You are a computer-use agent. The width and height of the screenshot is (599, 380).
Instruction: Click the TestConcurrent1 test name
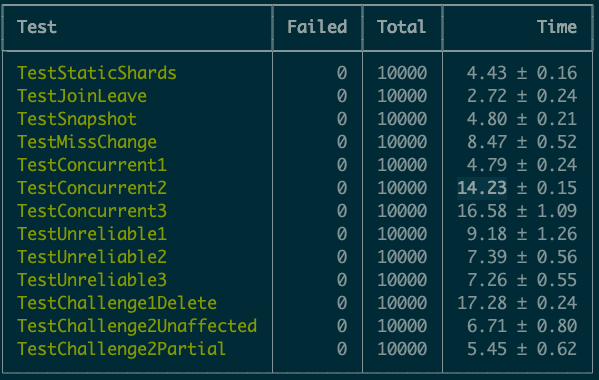[92, 165]
